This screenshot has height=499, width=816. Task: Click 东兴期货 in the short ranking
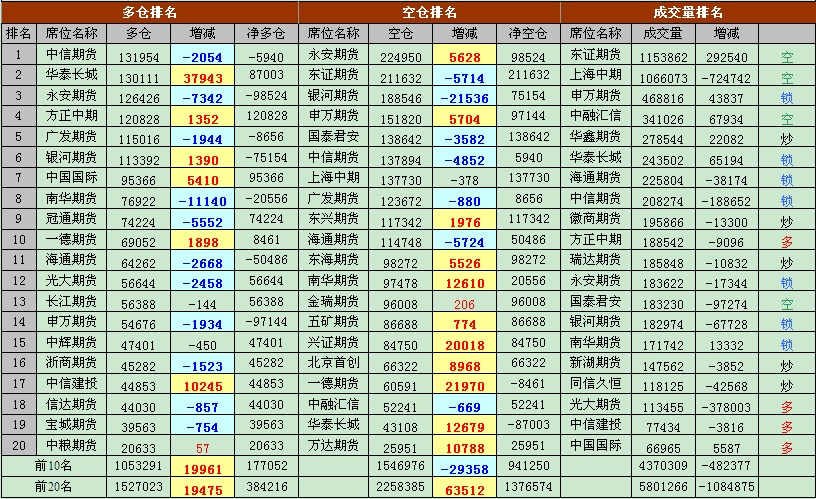pyautogui.click(x=334, y=219)
